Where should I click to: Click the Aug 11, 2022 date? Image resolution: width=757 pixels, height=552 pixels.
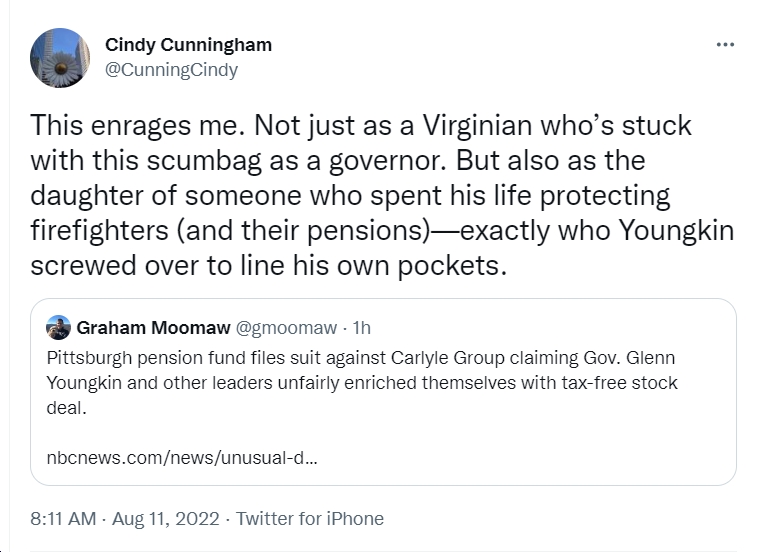click(x=166, y=519)
